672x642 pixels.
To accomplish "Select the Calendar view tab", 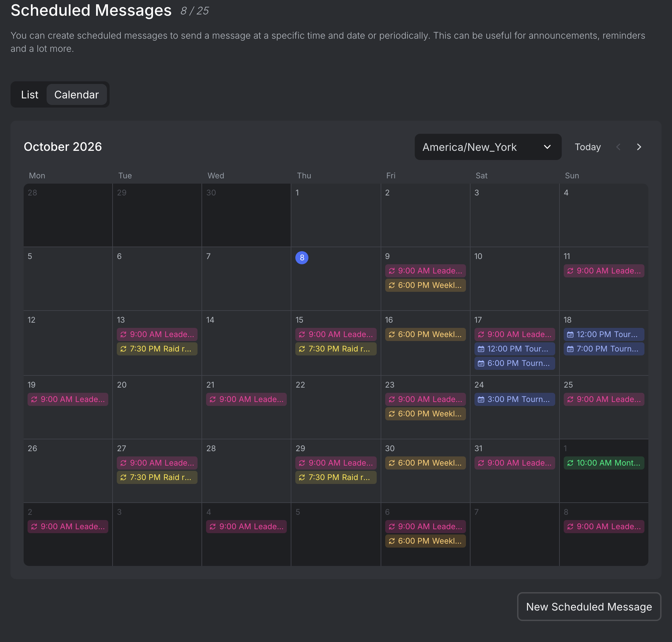I will coord(76,94).
